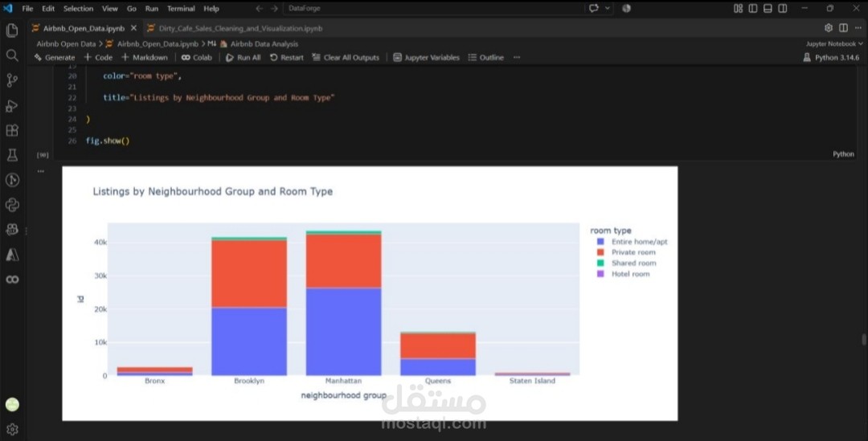Click the Brooklyn Private room red bar
This screenshot has width=868, height=441.
pos(249,274)
